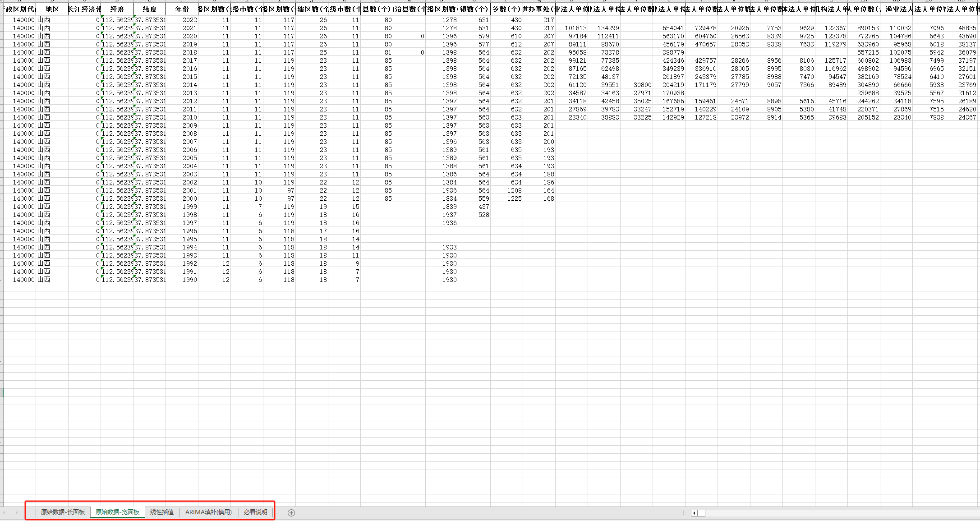This screenshot has width=980, height=521.
Task: Click the horizontal scrollbar thumb
Action: (x=702, y=513)
